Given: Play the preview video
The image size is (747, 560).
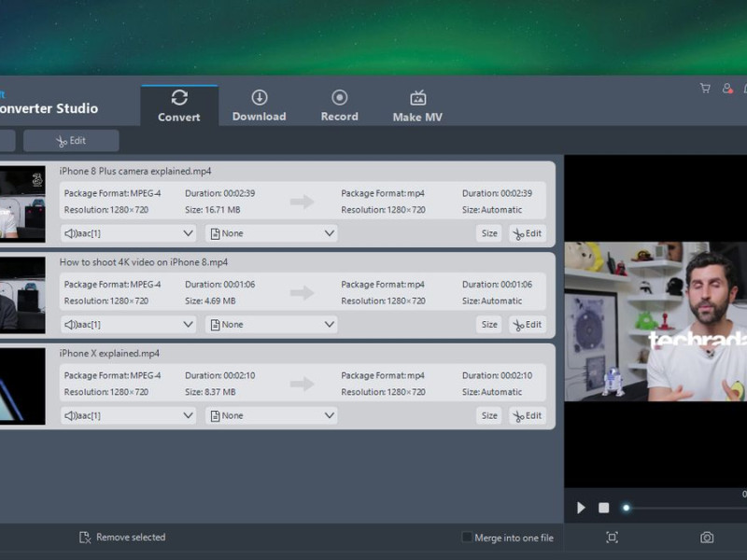Looking at the screenshot, I should [x=581, y=508].
